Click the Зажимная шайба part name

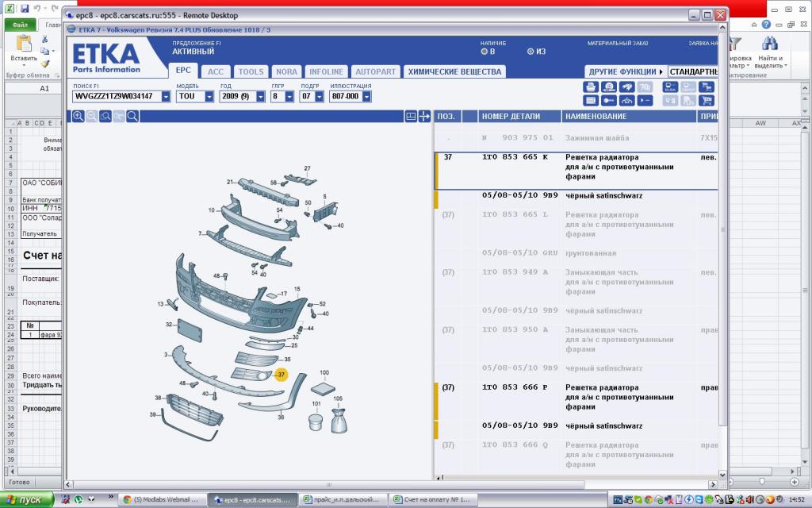point(597,138)
